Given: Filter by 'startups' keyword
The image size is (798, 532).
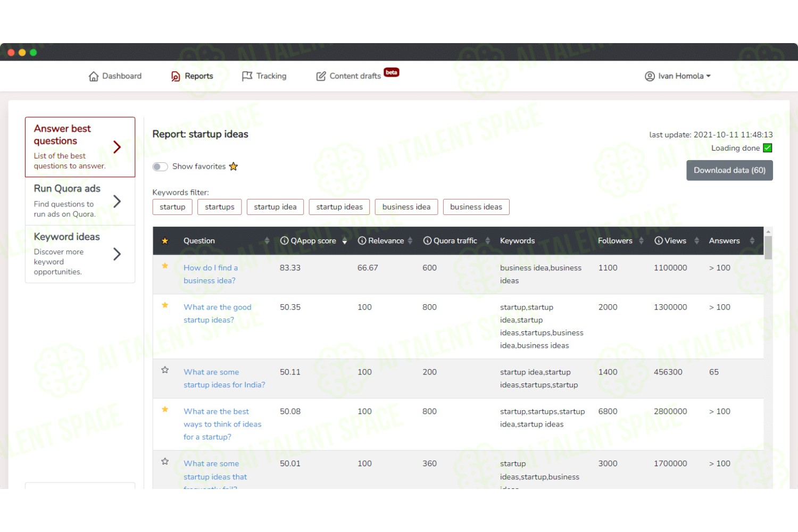Looking at the screenshot, I should coord(220,207).
